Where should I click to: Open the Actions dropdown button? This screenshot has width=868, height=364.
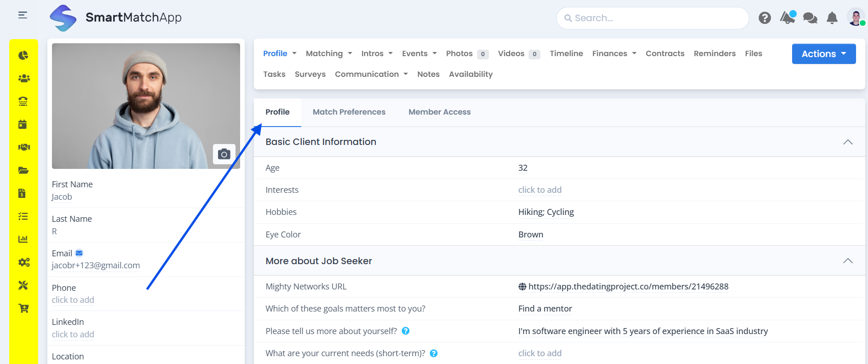click(824, 54)
